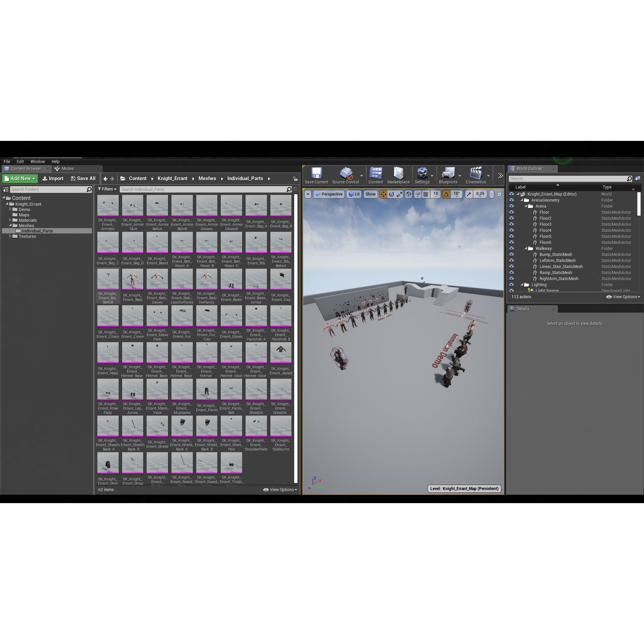Open the Window menu
This screenshot has height=644, width=644.
pos(38,162)
